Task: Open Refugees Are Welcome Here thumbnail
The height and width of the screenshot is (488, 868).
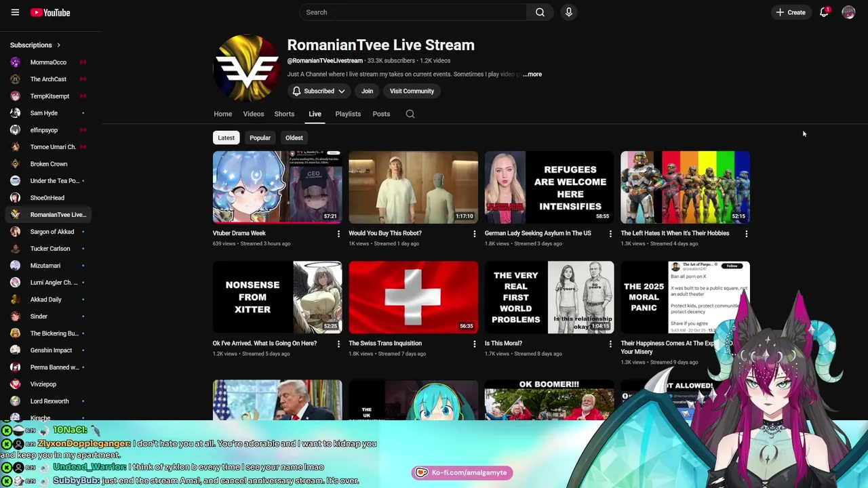Action: click(549, 187)
